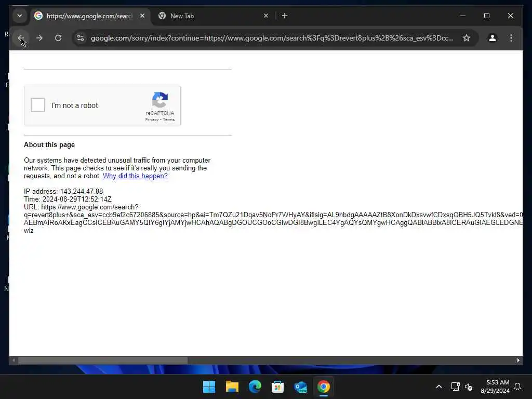532x399 pixels.
Task: Maximize the Chrome window
Action: tap(486, 16)
